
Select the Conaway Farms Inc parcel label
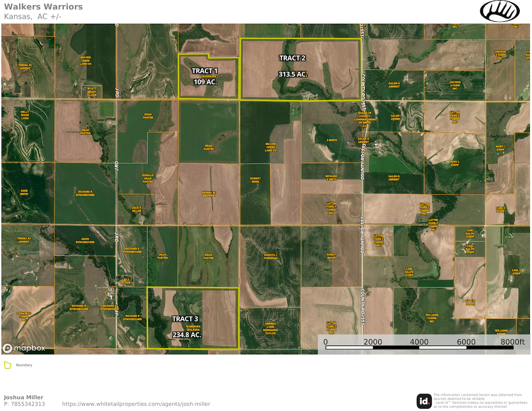point(24,316)
